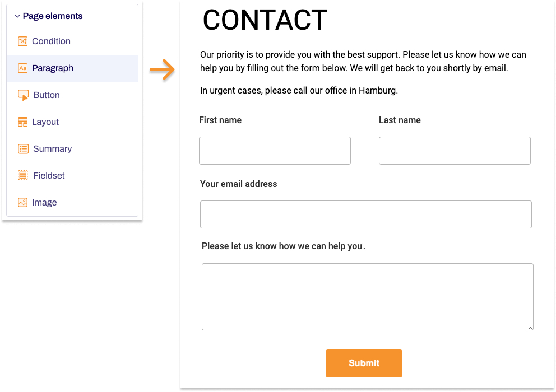Collapse the Page elements section

pos(16,16)
